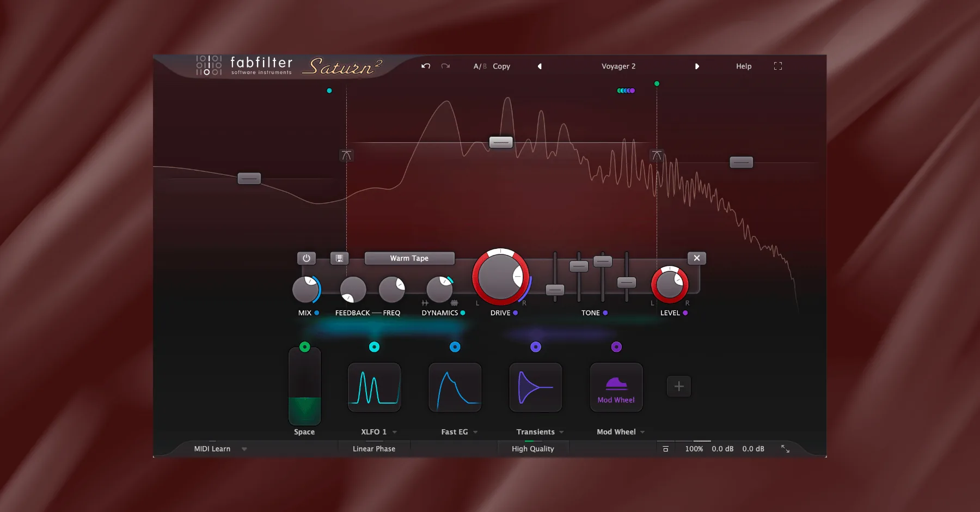Open Warm Tape distortion style selector
Viewport: 980px width, 512px height.
[x=409, y=258]
